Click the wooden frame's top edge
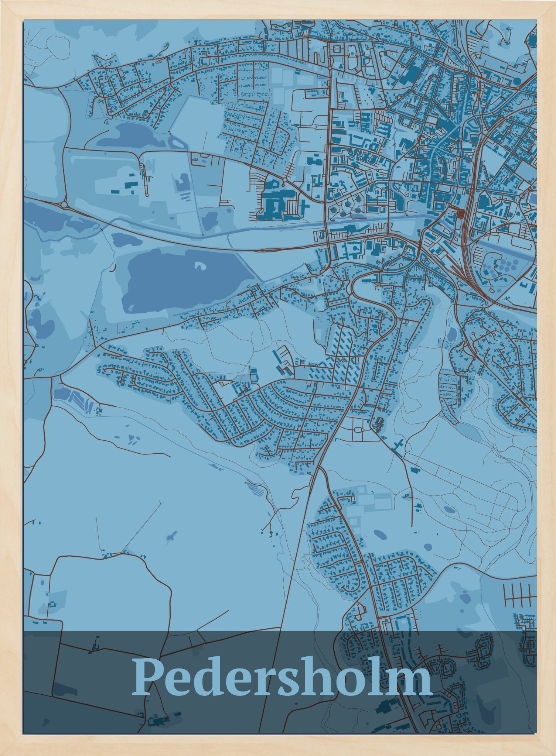The width and height of the screenshot is (556, 756). 278,10
